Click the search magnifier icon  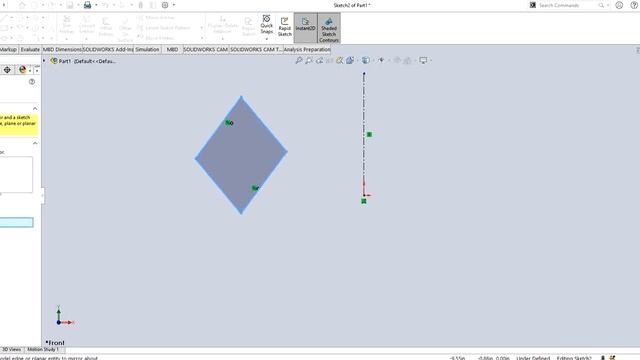click(601, 5)
